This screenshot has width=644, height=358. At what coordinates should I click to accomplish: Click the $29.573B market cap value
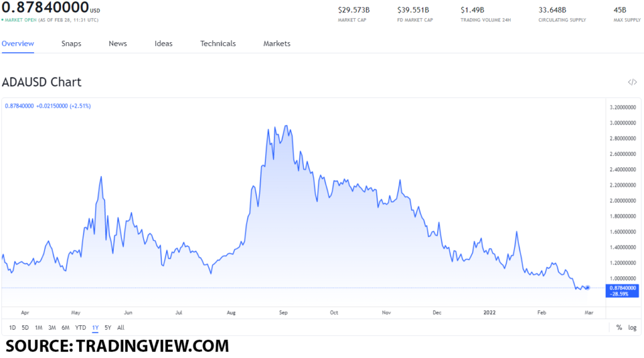click(353, 10)
